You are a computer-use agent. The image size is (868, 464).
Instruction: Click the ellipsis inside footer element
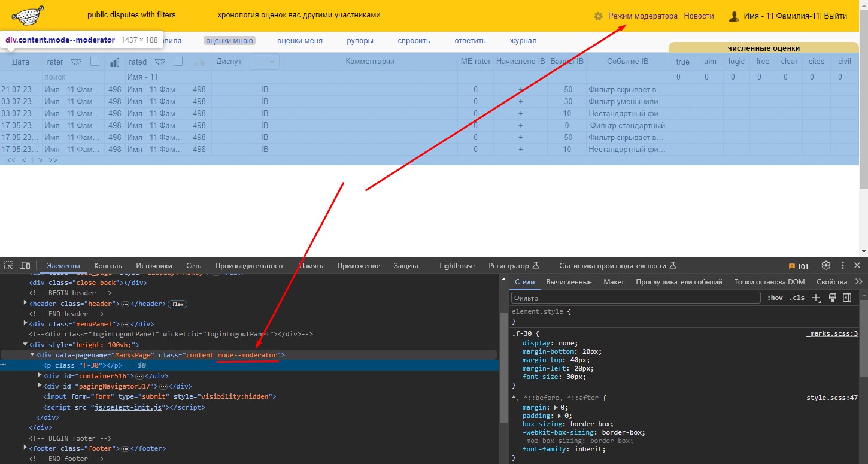click(125, 448)
